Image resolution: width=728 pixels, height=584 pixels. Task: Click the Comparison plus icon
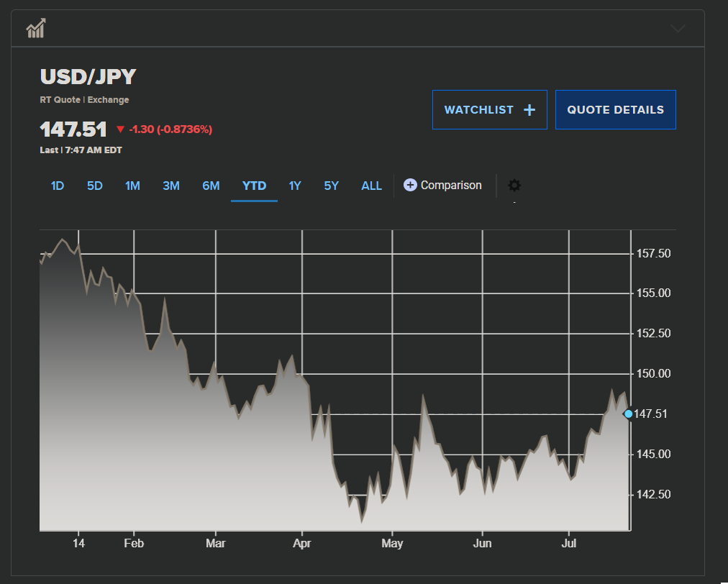[x=410, y=186]
